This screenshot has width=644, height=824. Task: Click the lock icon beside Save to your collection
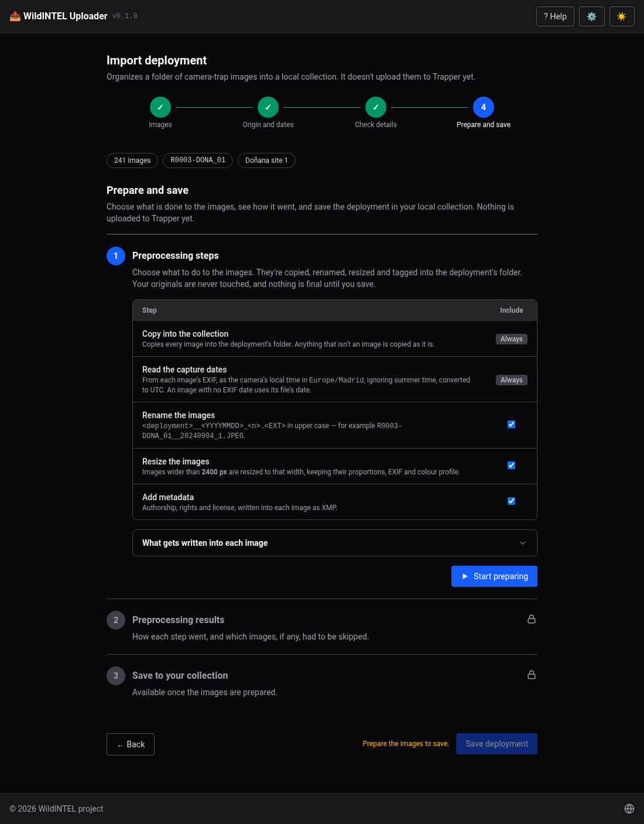click(x=532, y=675)
